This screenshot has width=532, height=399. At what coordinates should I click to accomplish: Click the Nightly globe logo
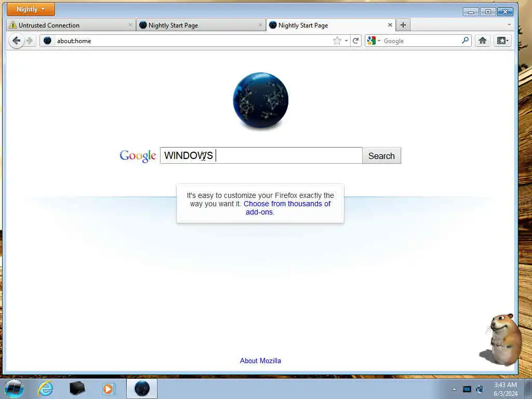pos(261,100)
